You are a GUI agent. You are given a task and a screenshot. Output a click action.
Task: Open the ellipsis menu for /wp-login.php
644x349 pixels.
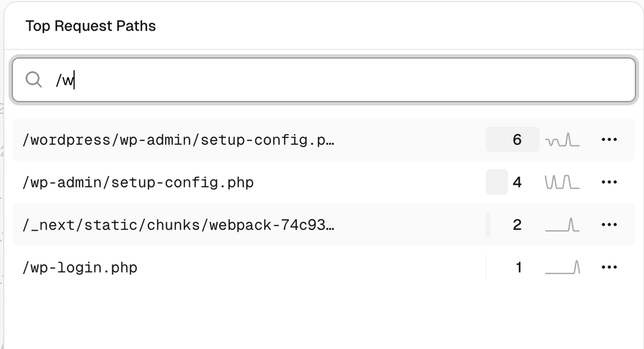coord(609,267)
